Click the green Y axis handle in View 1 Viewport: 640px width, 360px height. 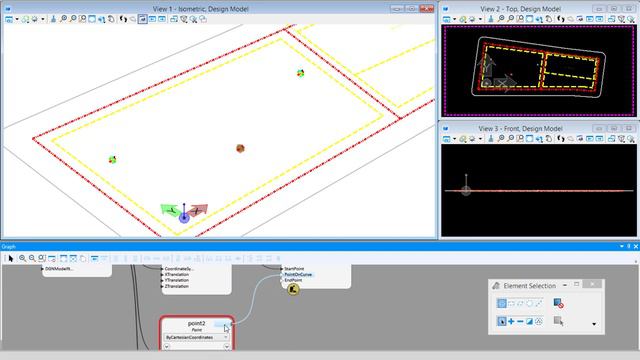[170, 210]
